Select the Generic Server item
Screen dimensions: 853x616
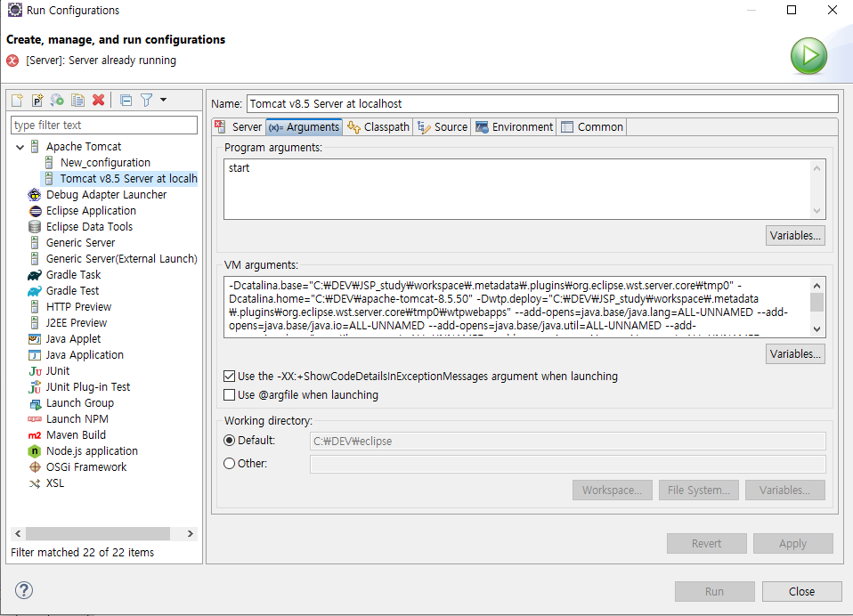coord(80,242)
